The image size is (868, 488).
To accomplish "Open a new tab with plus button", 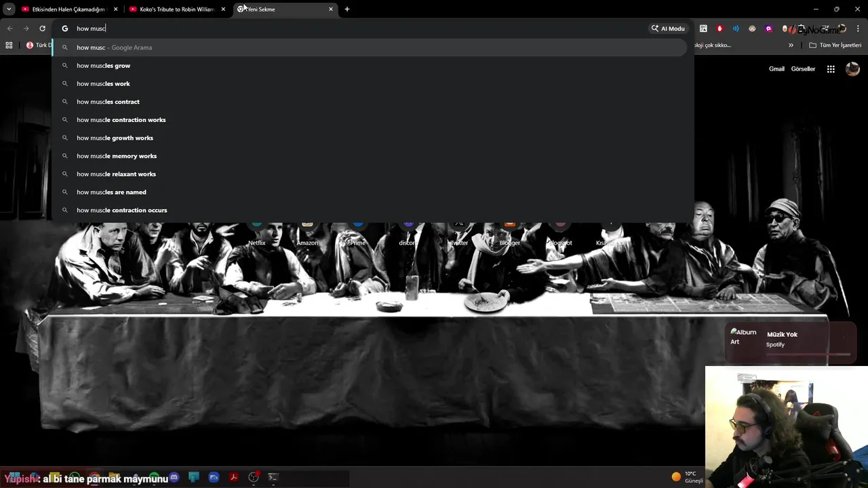I will tap(347, 9).
